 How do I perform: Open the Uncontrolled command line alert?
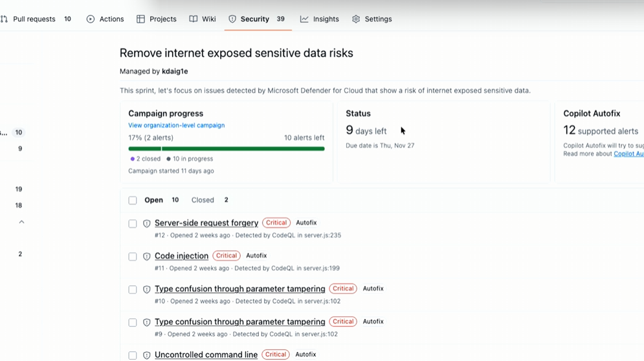pos(206,355)
